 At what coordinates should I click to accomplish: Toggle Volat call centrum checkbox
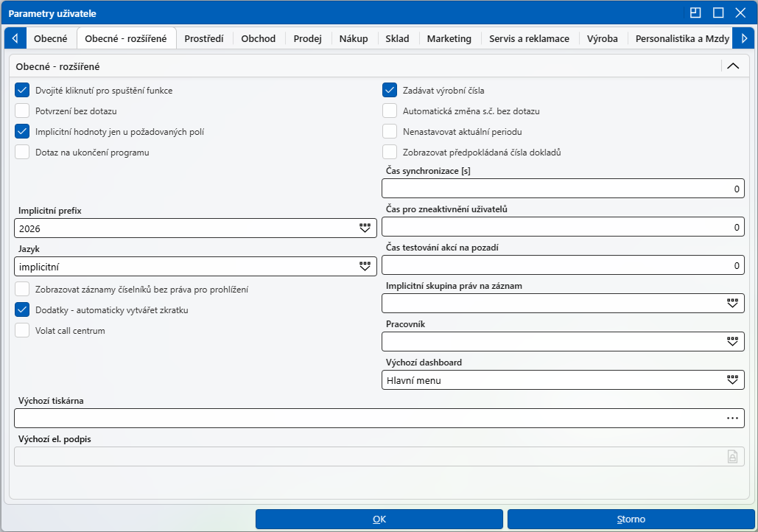[22, 331]
